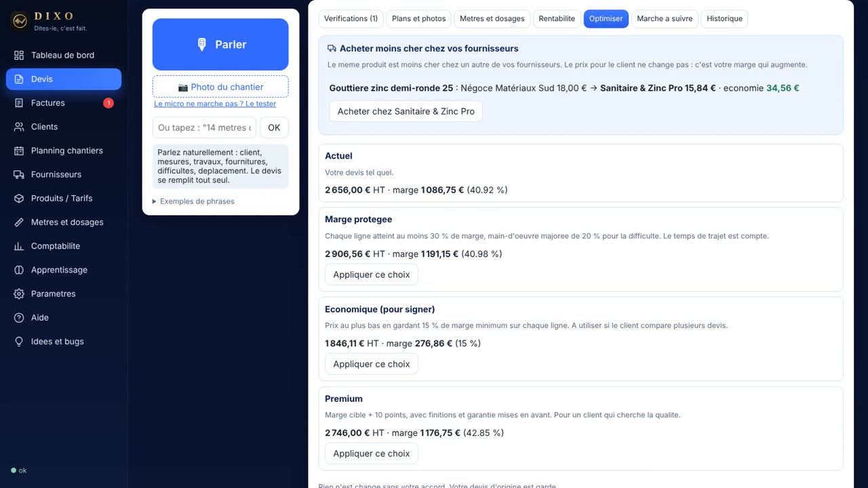Image resolution: width=868 pixels, height=488 pixels.
Task: Click the Devis document icon
Action: pos(19,79)
